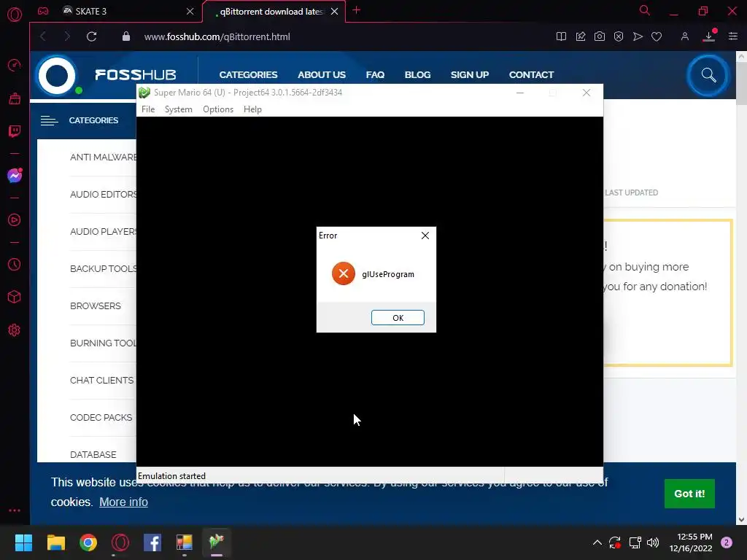The image size is (747, 560).
Task: Open the Player sidebar icon
Action: click(15, 220)
